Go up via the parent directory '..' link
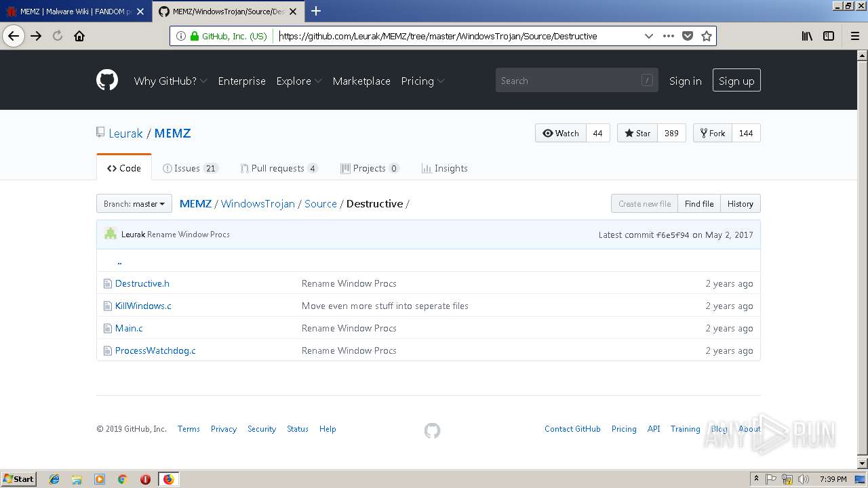Viewport: 868px width, 488px height. pos(119,262)
